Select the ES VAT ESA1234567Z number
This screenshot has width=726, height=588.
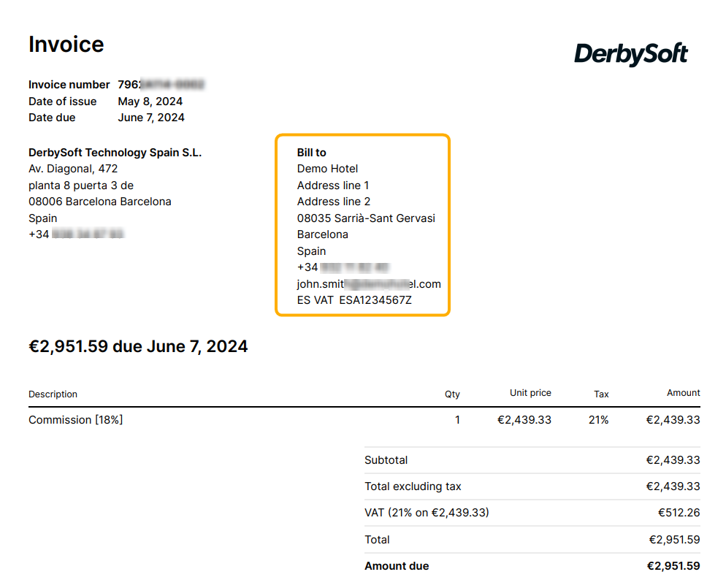point(354,300)
